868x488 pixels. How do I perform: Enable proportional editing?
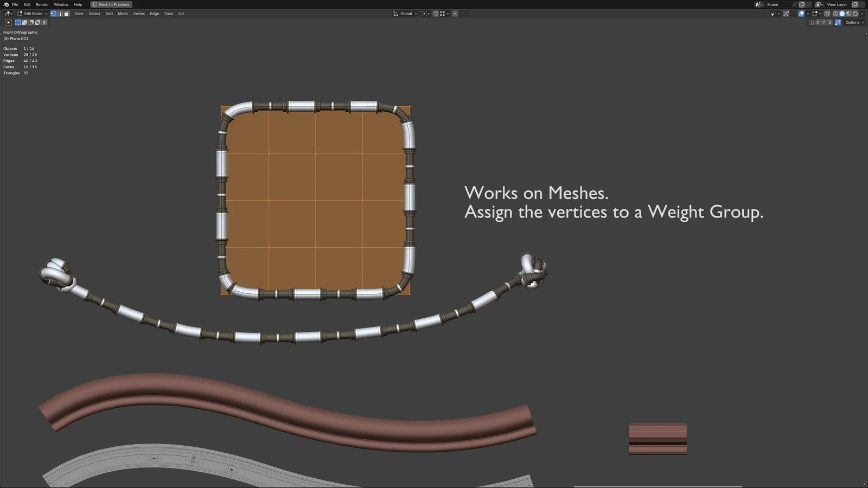(x=455, y=14)
